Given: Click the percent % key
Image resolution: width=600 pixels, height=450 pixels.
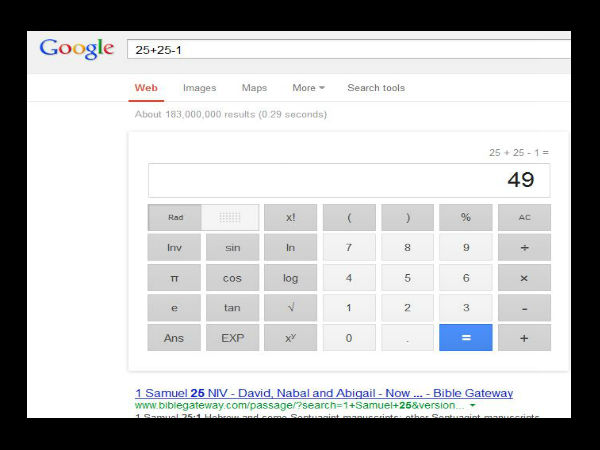Looking at the screenshot, I should 466,217.
